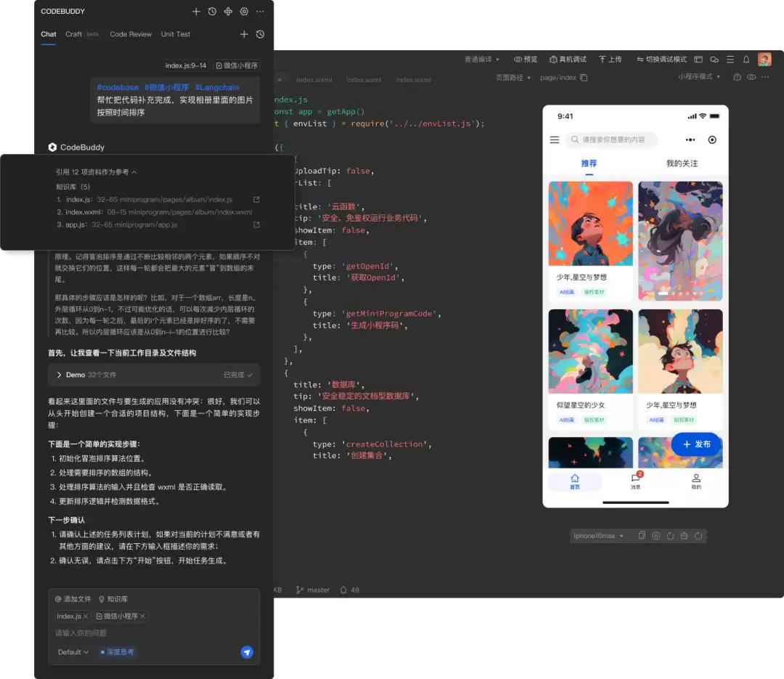Click the 发布 publish button in the preview

pos(695,445)
